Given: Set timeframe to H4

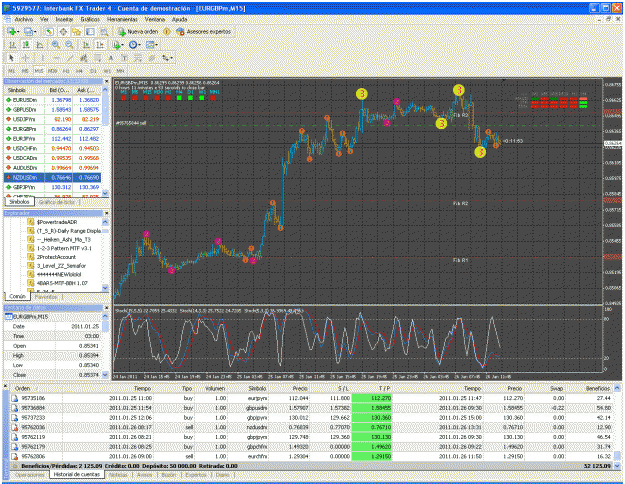Looking at the screenshot, I should (x=79, y=71).
